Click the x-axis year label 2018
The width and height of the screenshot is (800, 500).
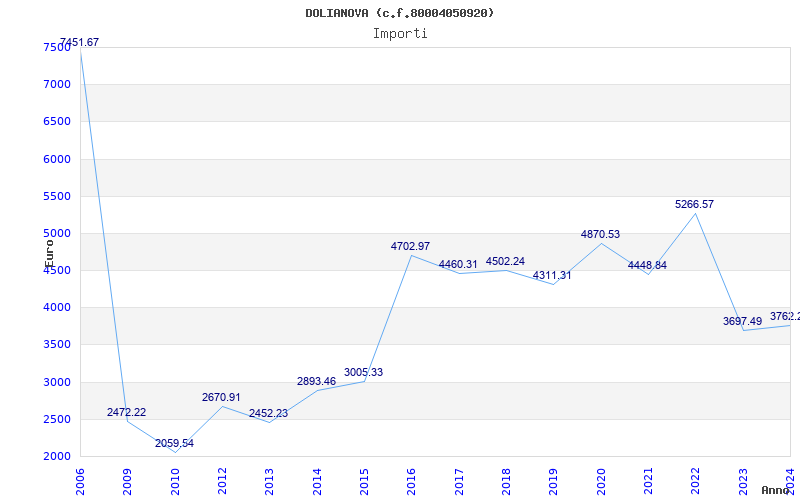[x=506, y=482]
